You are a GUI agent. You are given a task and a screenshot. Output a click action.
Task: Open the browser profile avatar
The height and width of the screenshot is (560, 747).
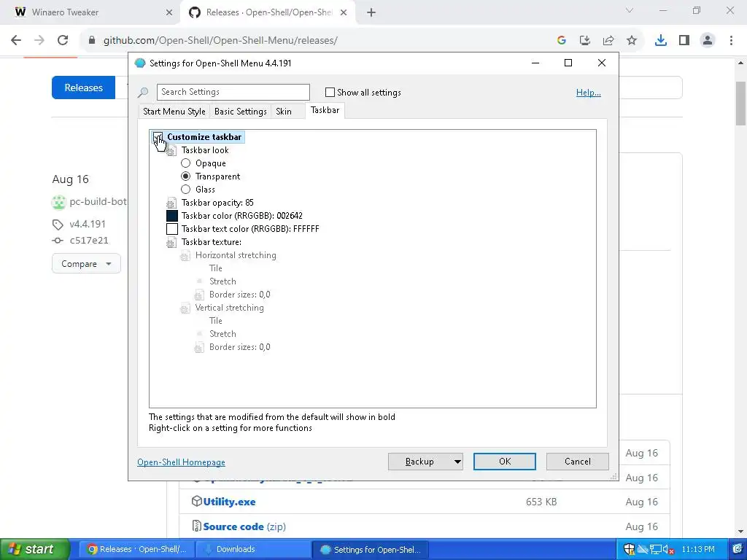(x=708, y=41)
